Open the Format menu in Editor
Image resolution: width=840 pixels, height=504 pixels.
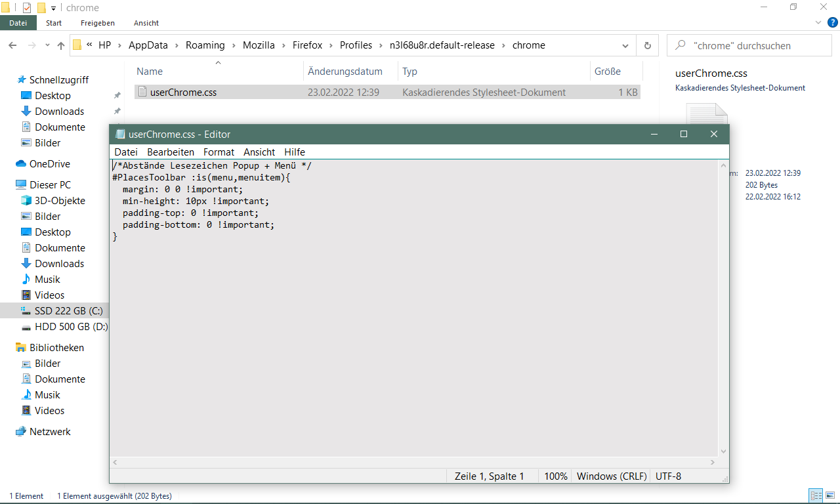pyautogui.click(x=219, y=152)
